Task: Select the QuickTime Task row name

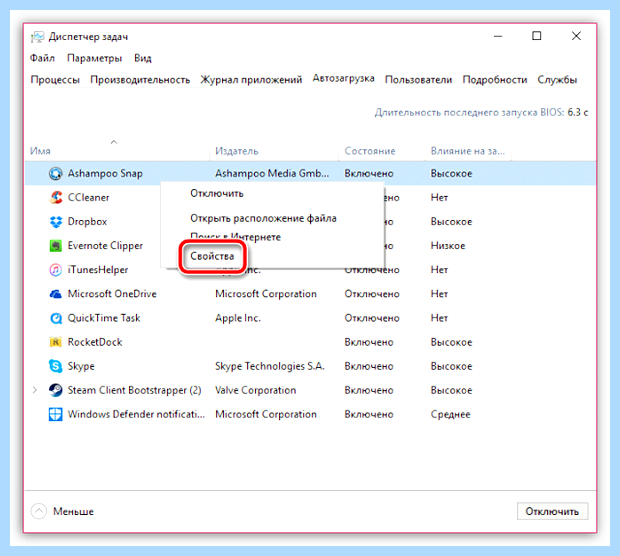Action: [104, 318]
